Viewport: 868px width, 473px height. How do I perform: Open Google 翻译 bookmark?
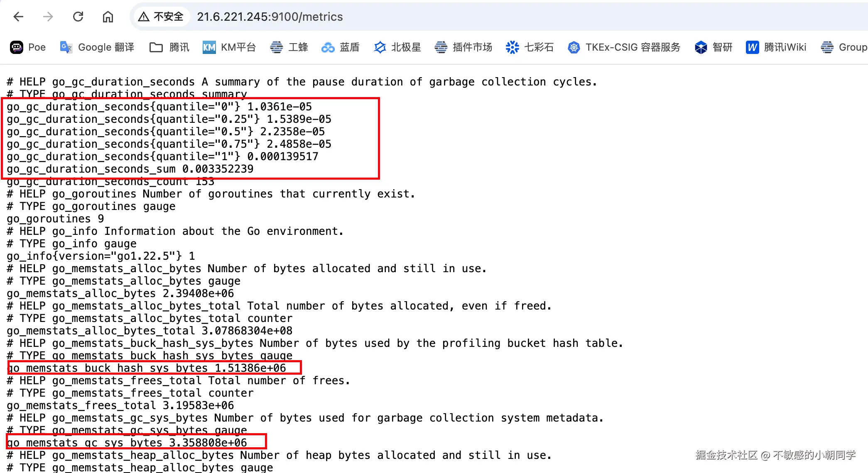[97, 47]
